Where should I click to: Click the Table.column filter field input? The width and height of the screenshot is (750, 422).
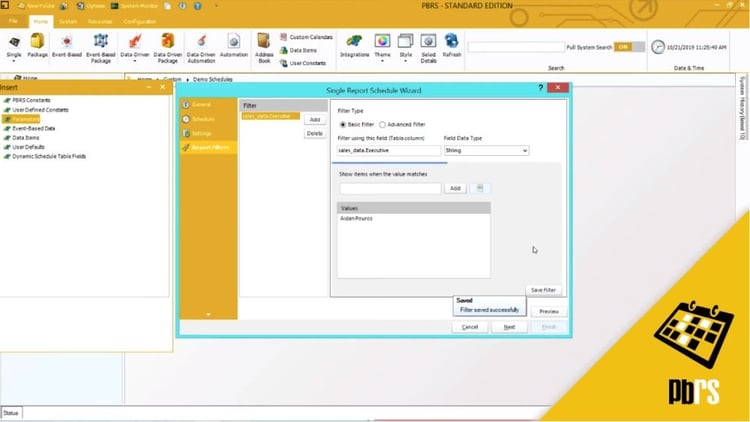pos(389,150)
